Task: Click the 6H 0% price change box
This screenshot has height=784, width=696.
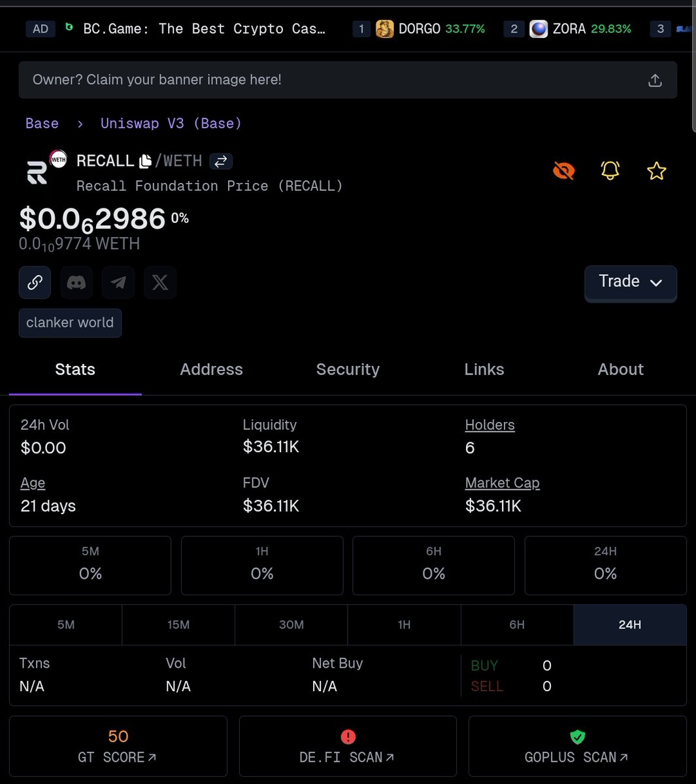Action: (x=434, y=566)
